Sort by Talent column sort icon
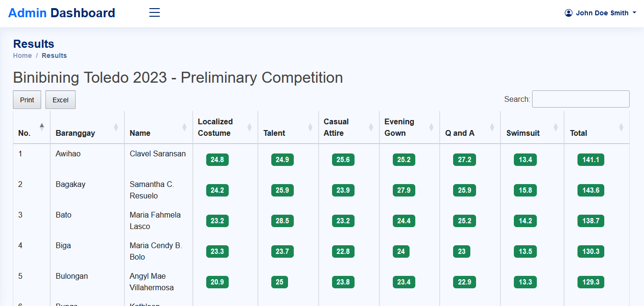 pyautogui.click(x=310, y=127)
